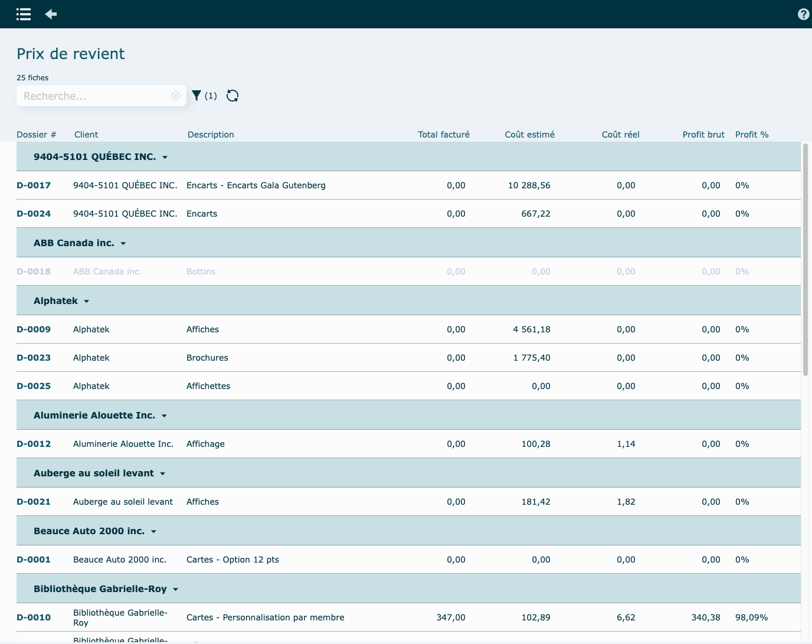This screenshot has width=812, height=644.
Task: Click the vertical scrollbar of the list
Action: pyautogui.click(x=805, y=260)
